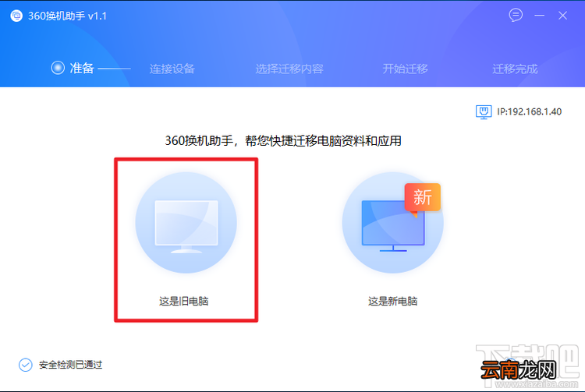Select the 迁移完成 step
585x392 pixels.
click(515, 69)
